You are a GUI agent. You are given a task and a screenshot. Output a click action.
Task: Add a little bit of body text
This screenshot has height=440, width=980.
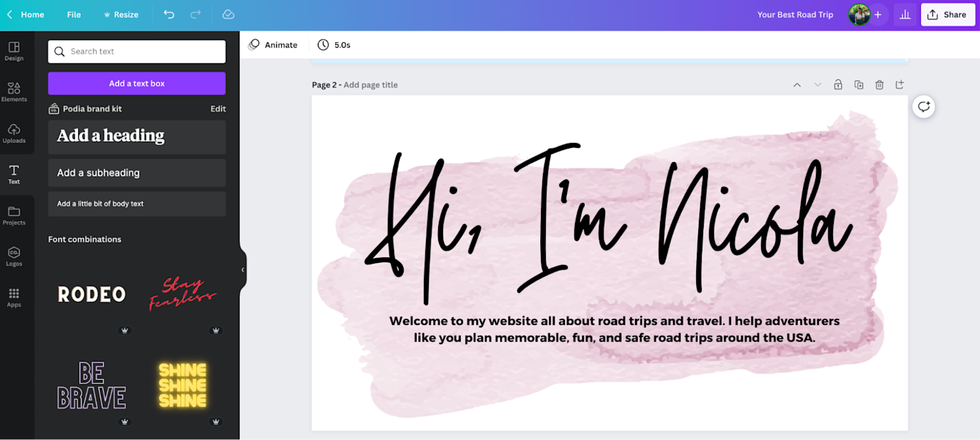coord(137,204)
